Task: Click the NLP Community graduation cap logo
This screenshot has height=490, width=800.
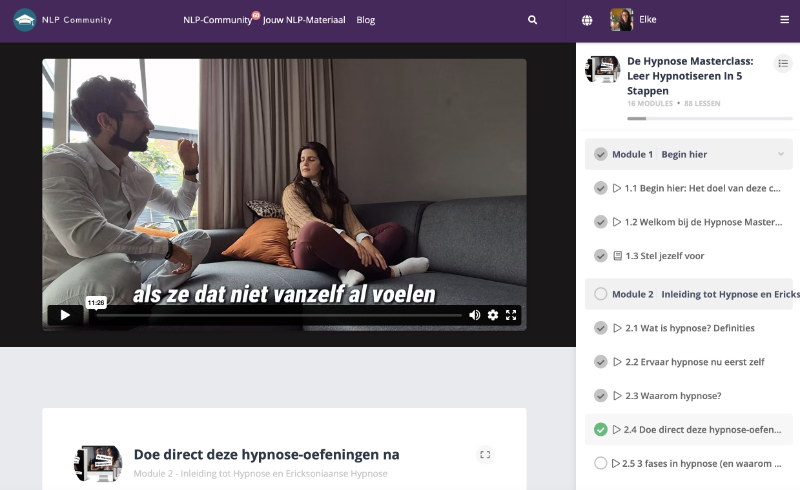Action: coord(24,20)
